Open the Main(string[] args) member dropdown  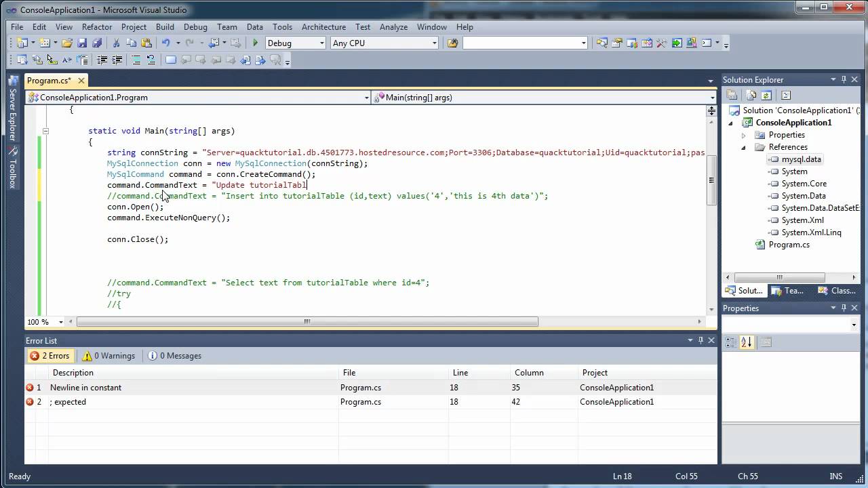(711, 98)
